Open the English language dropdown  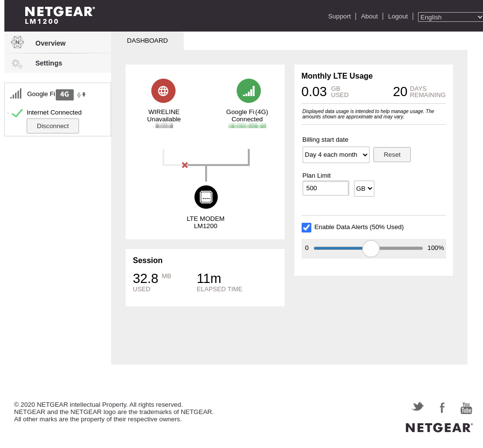(x=450, y=17)
